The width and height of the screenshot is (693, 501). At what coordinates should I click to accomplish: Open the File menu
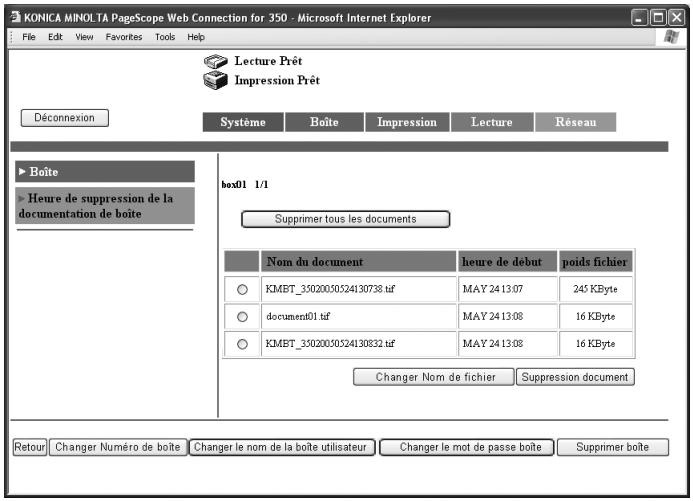(29, 37)
